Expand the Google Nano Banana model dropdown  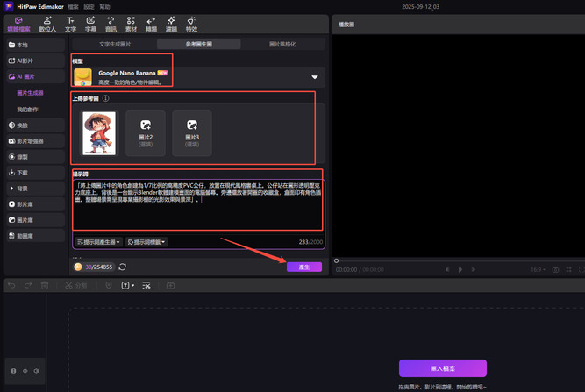[313, 77]
